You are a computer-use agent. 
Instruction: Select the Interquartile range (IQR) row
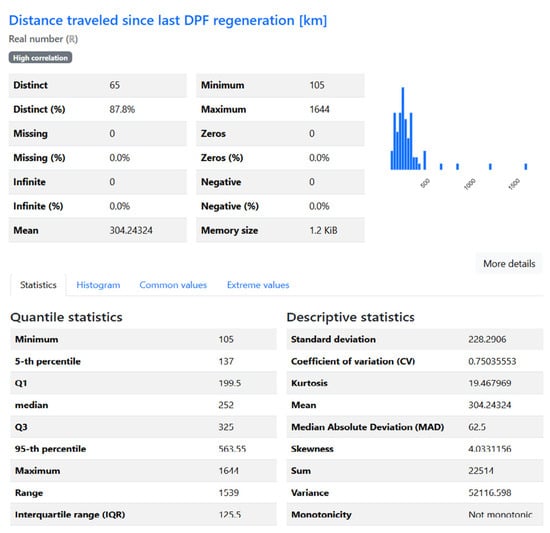click(x=143, y=515)
